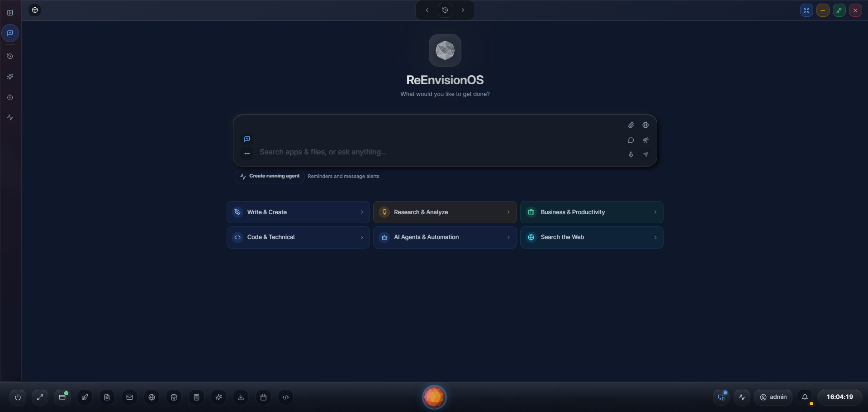The height and width of the screenshot is (412, 868).
Task: Open the rocket launcher icon in taskbar
Action: pyautogui.click(x=85, y=397)
